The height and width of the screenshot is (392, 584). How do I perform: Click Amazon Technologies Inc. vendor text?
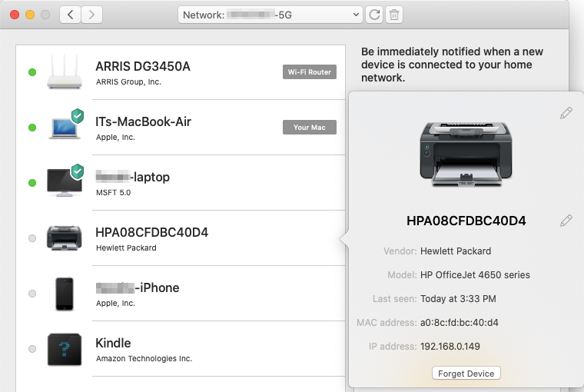[x=144, y=358]
